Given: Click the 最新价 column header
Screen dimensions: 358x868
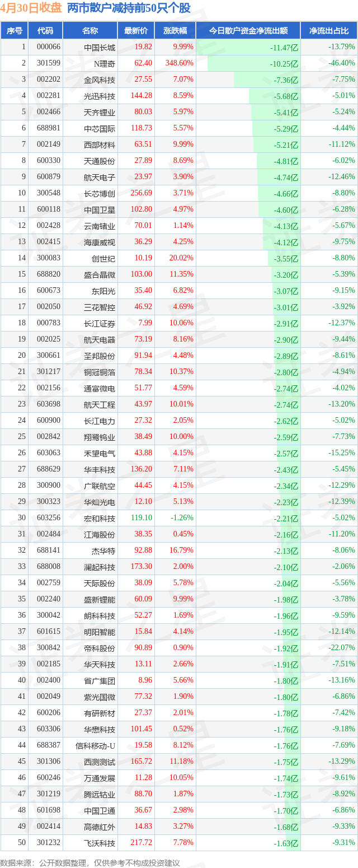Looking at the screenshot, I should pyautogui.click(x=136, y=31).
